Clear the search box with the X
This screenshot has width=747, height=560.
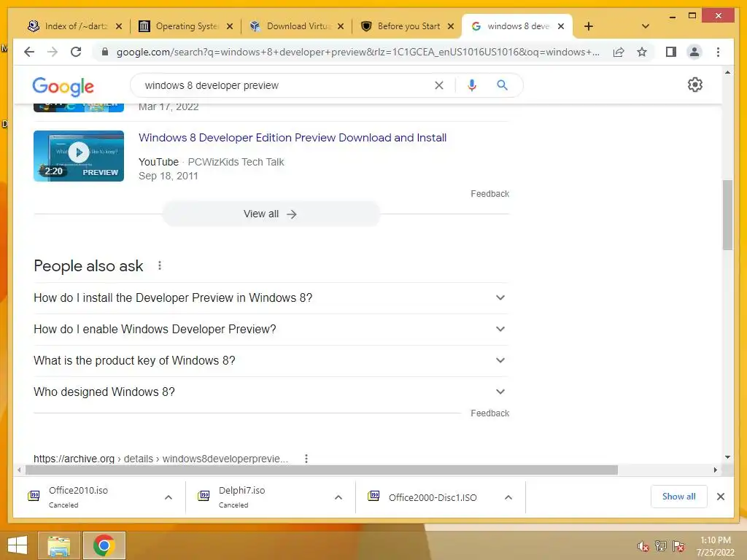[x=438, y=85]
